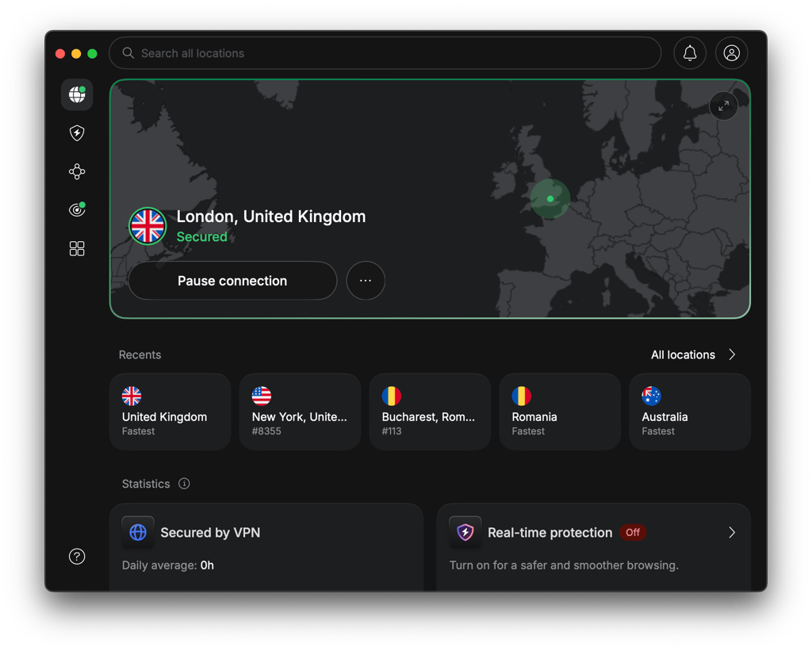Click the Secured by VPN title

pos(210,532)
